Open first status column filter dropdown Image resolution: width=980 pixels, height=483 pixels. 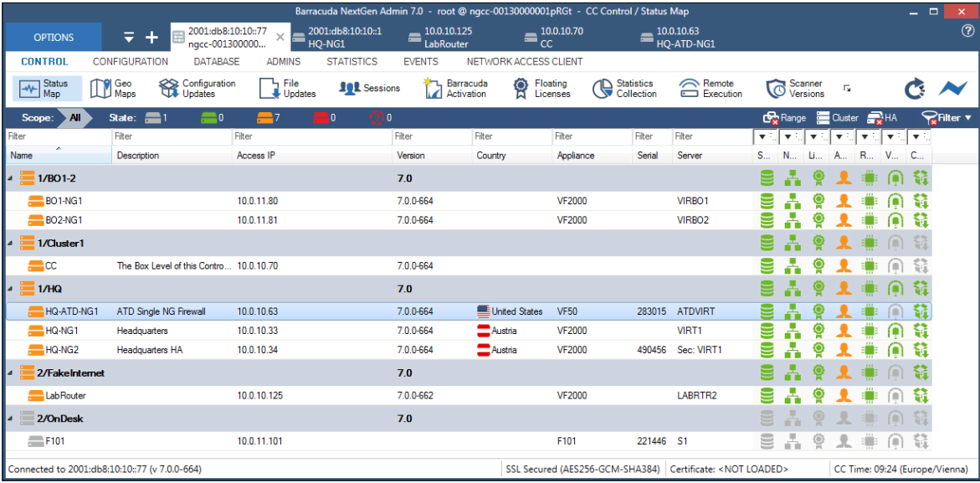(767, 136)
